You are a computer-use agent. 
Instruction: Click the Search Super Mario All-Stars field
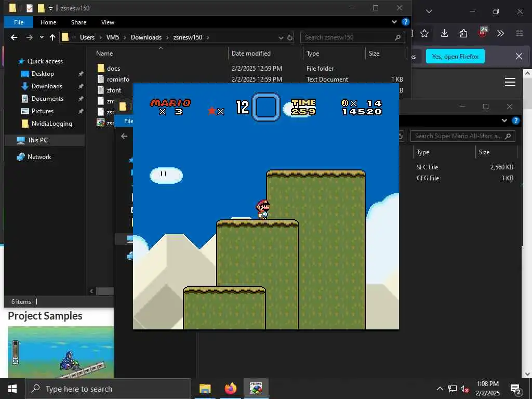tap(463, 136)
